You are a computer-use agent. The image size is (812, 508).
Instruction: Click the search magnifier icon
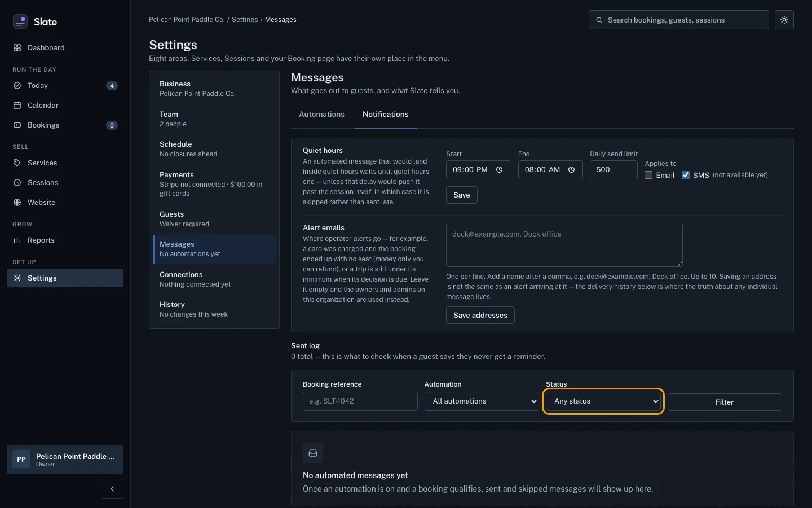coord(599,20)
